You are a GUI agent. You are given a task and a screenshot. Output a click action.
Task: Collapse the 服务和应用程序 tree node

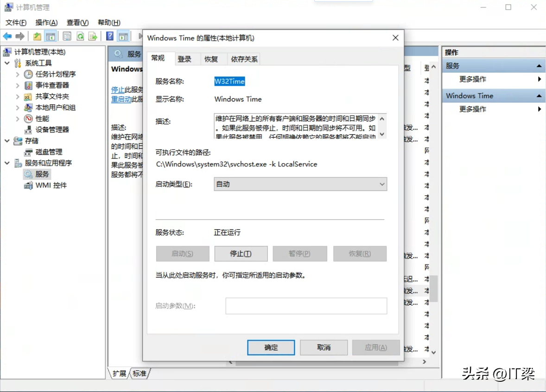click(7, 163)
